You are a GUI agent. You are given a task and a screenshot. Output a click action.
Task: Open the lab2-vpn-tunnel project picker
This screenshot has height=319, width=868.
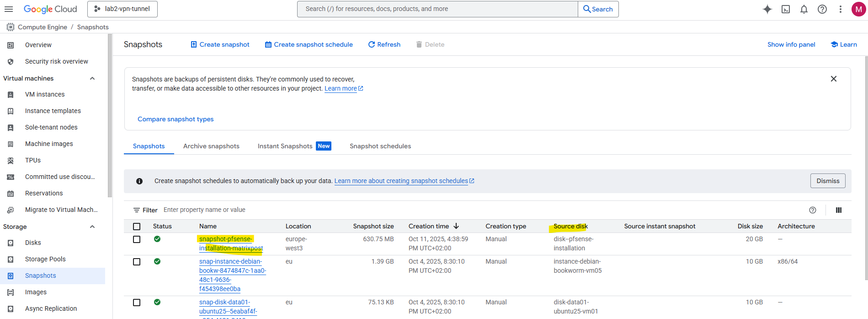point(122,9)
